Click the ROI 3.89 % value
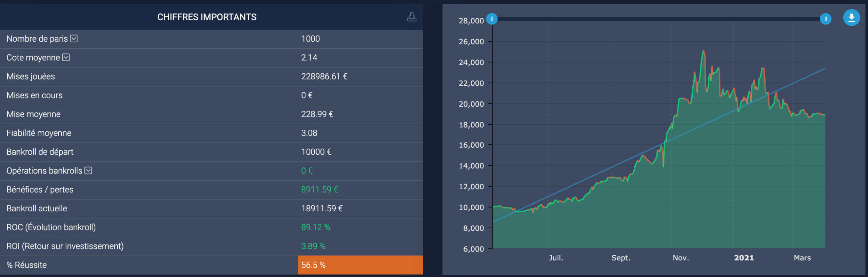Image resolution: width=868 pixels, height=277 pixels. [x=313, y=246]
